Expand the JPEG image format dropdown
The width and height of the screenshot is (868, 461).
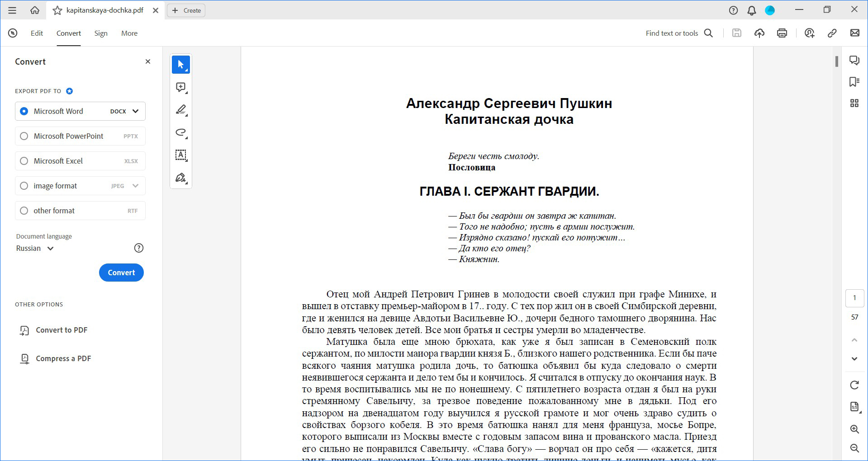pyautogui.click(x=135, y=186)
